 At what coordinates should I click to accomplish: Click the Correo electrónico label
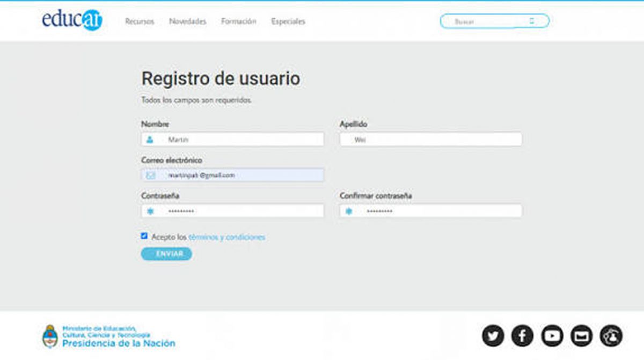pos(172,160)
